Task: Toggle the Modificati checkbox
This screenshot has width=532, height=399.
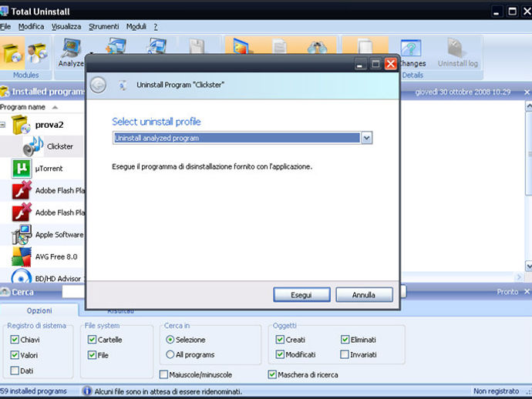Action: click(x=280, y=354)
